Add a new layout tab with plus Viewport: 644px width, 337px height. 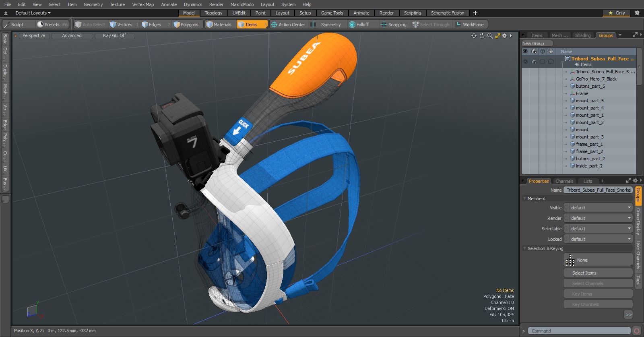click(475, 13)
